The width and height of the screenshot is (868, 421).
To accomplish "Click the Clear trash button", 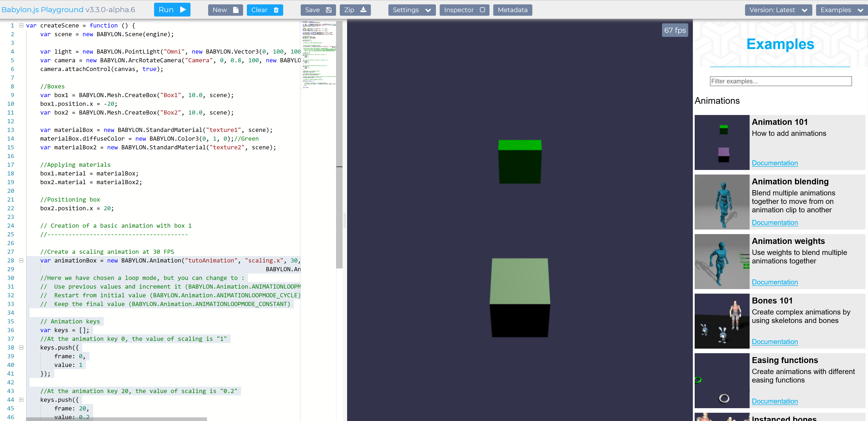I will tap(265, 10).
